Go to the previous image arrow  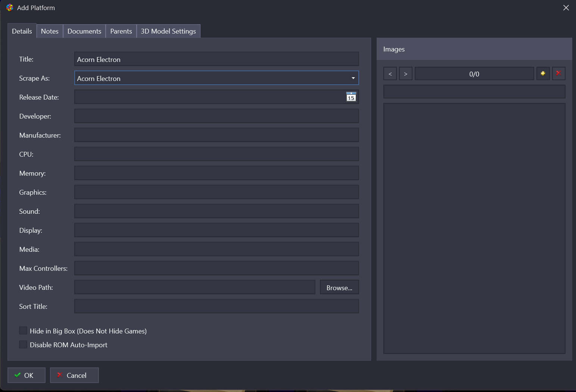click(x=390, y=74)
